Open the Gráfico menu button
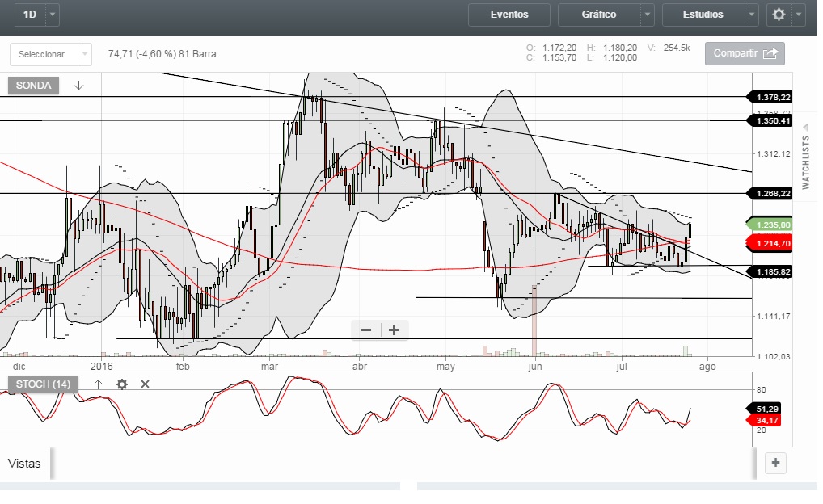Screen dimensions: 823x504 pos(599,15)
